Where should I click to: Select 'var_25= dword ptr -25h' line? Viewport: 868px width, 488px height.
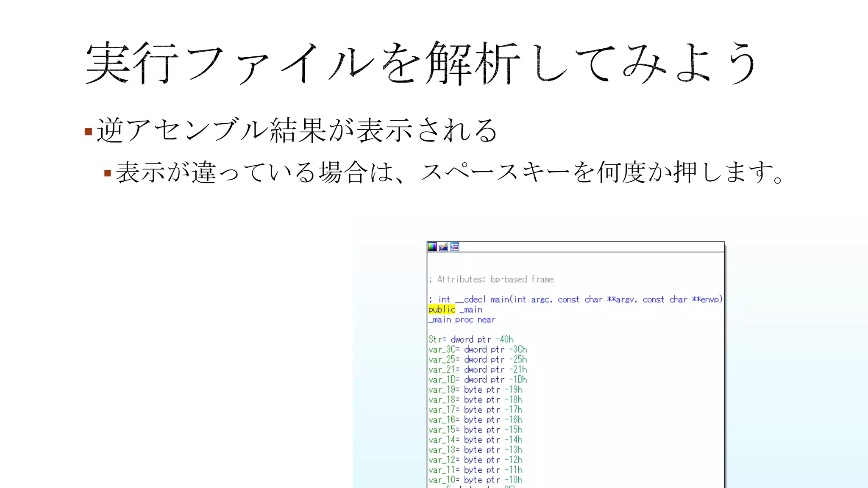(478, 360)
